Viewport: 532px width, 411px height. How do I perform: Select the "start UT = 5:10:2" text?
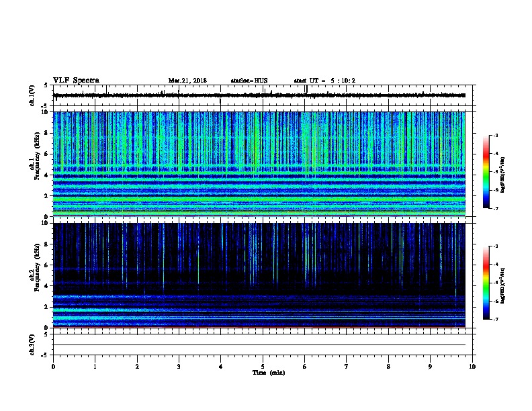click(324, 81)
